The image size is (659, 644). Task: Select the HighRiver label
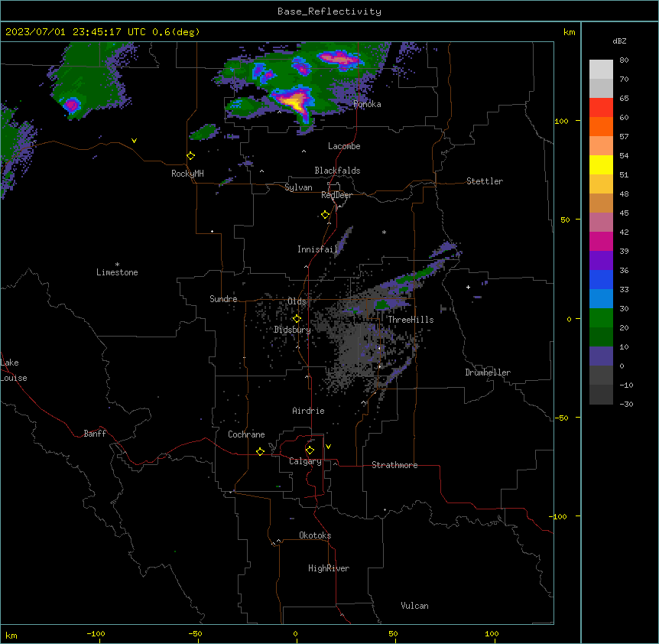pos(329,568)
